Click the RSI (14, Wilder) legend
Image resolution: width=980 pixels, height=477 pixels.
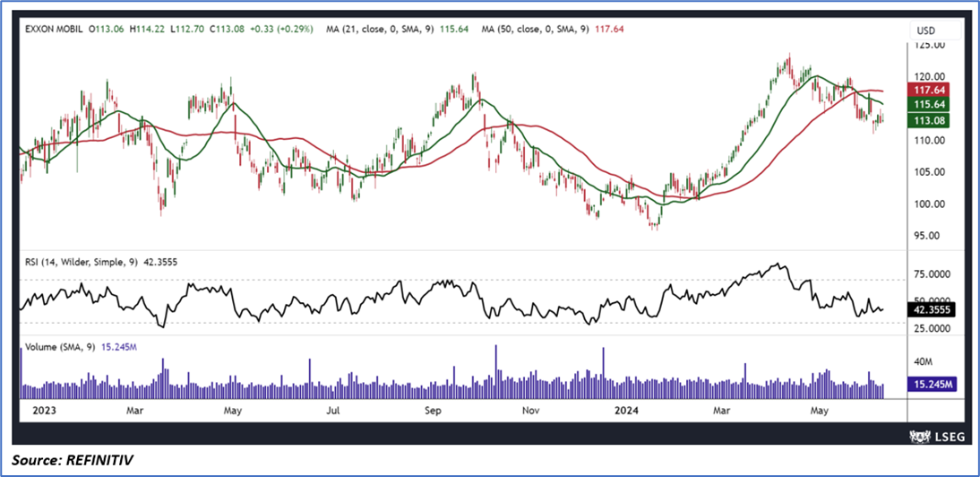100,263
